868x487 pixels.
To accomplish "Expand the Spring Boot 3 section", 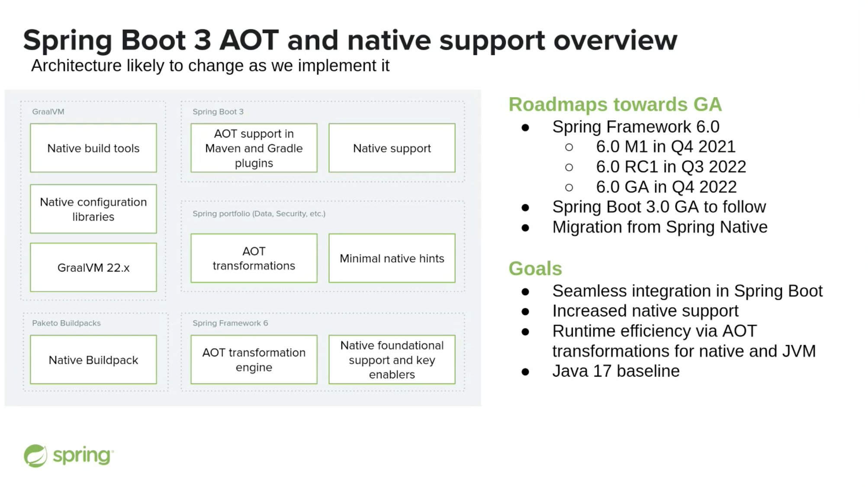I will tap(218, 112).
